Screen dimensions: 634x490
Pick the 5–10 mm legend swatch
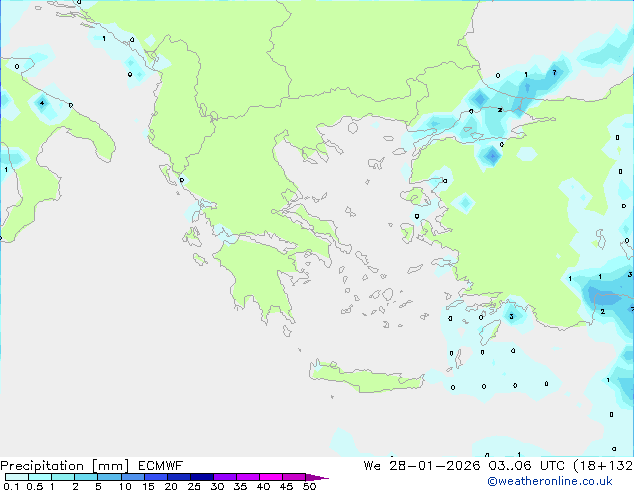[x=109, y=477]
